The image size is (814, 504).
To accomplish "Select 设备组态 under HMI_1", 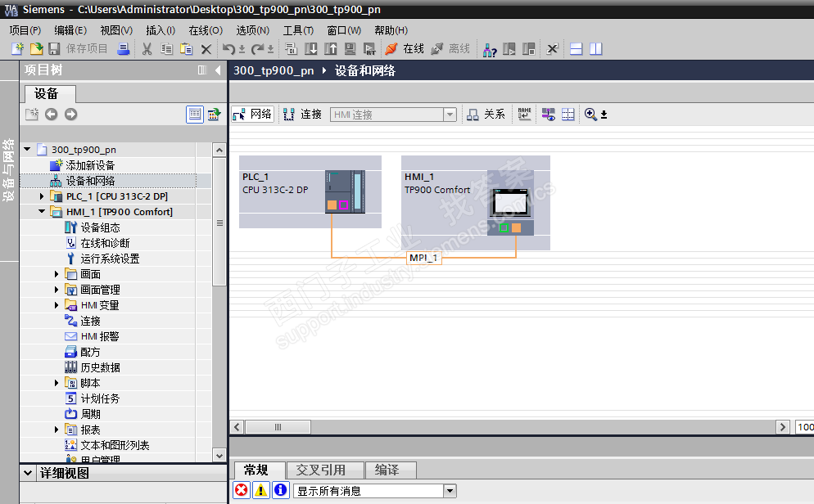I will (x=100, y=227).
